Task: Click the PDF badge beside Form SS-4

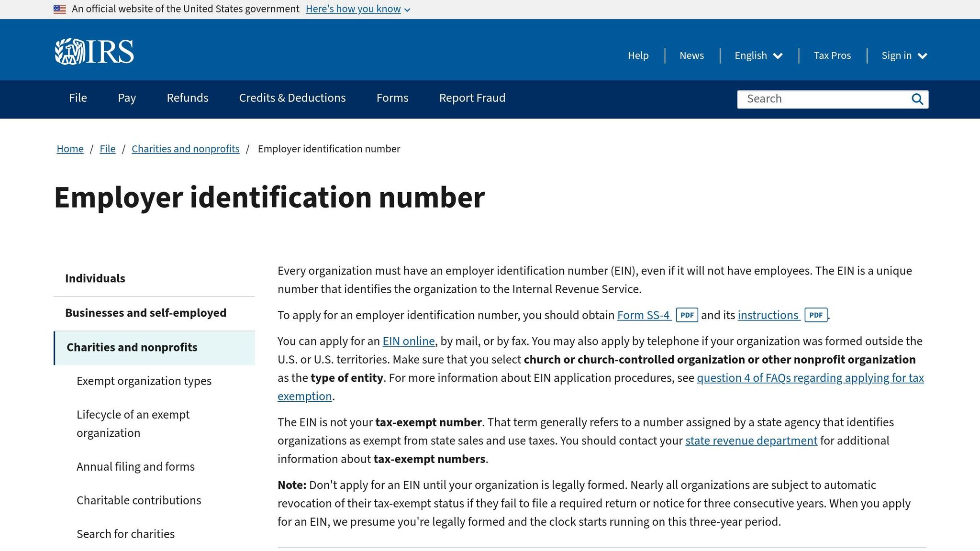Action: (687, 315)
